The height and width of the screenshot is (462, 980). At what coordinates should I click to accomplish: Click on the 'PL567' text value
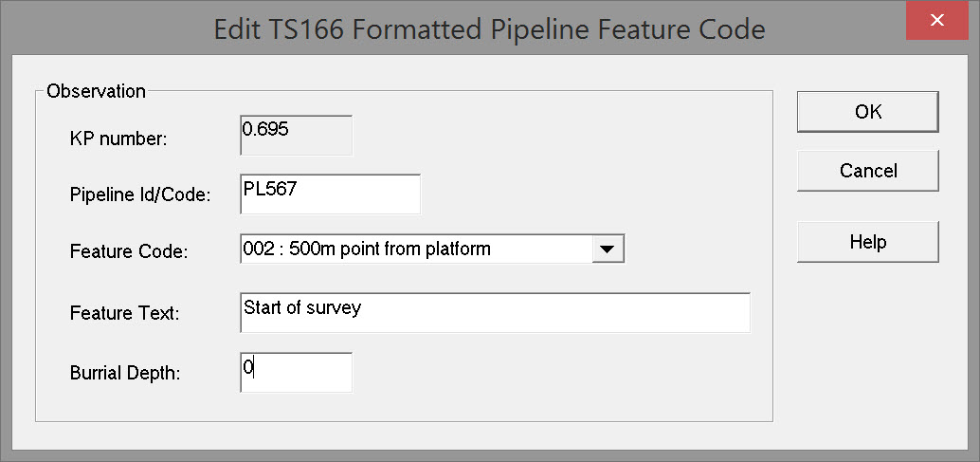270,189
